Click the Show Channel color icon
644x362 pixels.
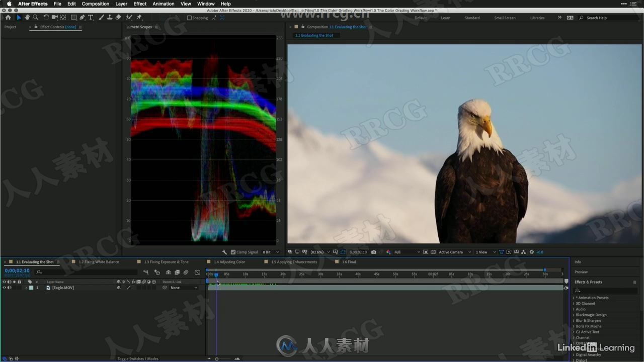(388, 252)
